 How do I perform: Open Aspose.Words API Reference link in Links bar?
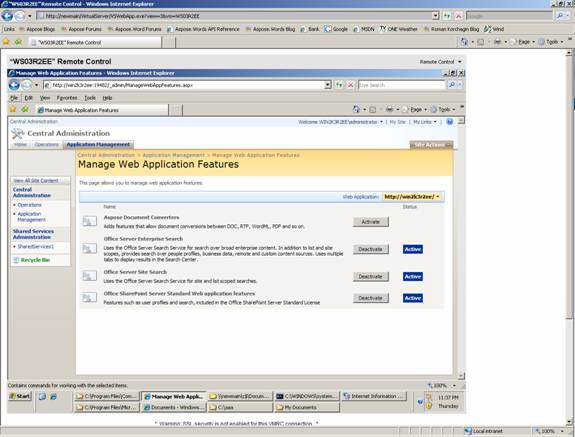click(x=203, y=29)
